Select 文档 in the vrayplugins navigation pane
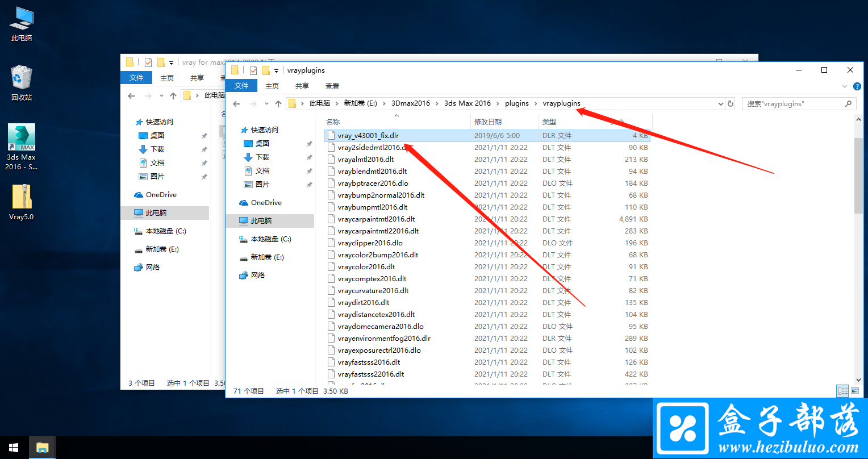This screenshot has height=459, width=868. pyautogui.click(x=262, y=170)
